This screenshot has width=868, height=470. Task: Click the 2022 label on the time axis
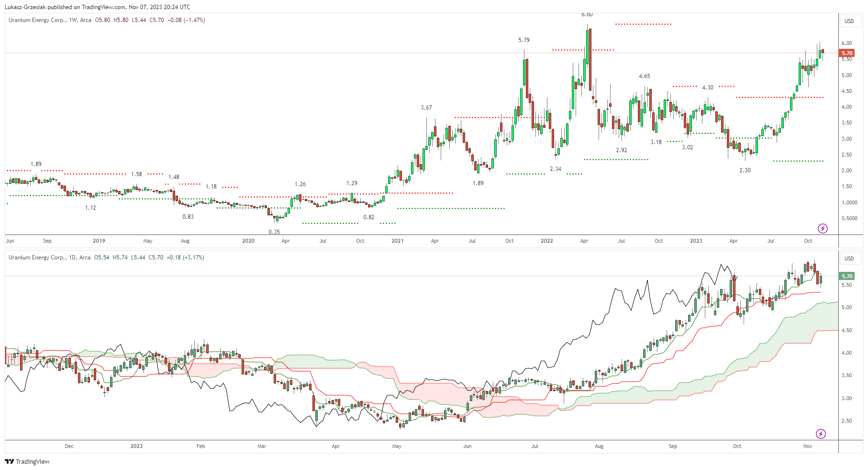547,241
